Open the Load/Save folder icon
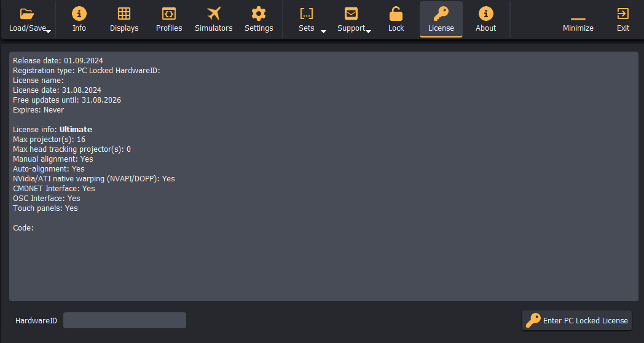Viewport: 644px width, 343px height. coord(27,14)
